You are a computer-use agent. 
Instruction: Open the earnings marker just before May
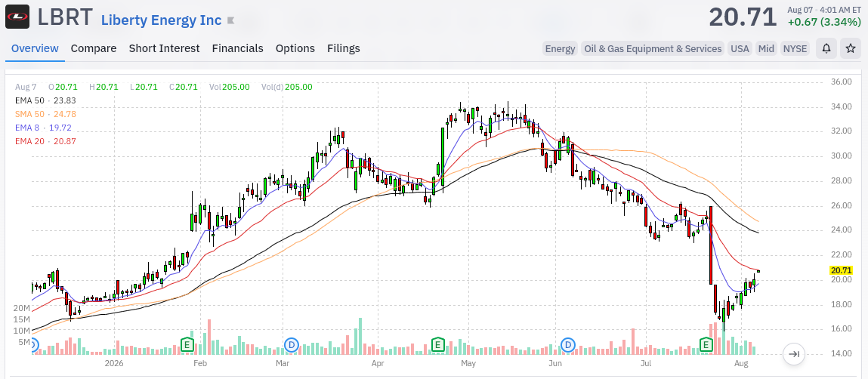[x=438, y=345]
